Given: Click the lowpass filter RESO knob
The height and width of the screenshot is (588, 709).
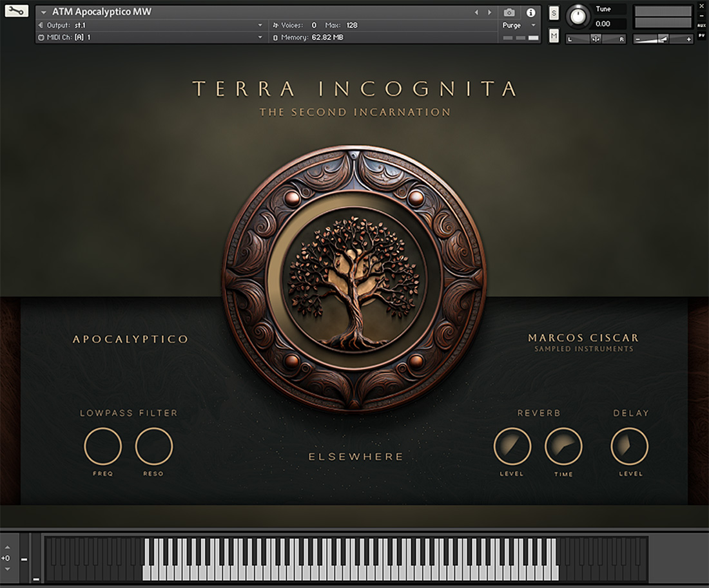Looking at the screenshot, I should click(154, 446).
